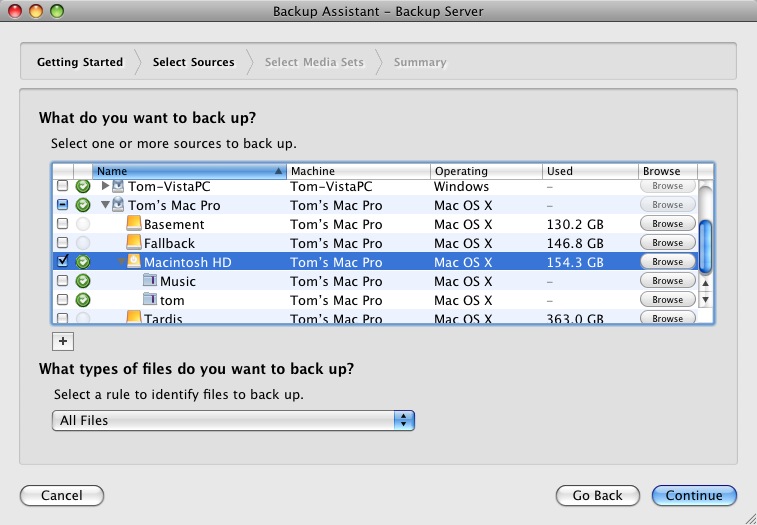Click Windows operating system cell
Viewport: 757px width, 525px height.
coord(462,186)
